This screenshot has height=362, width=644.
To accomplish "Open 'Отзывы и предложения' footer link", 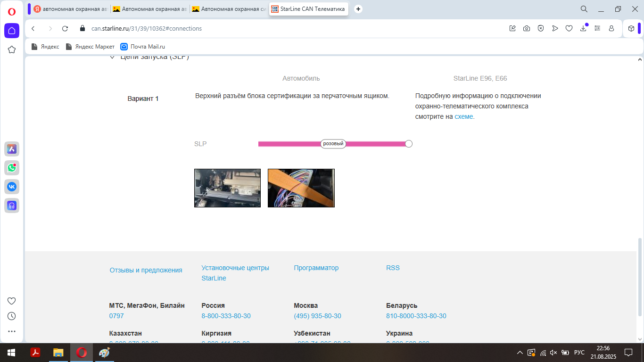I will 146,270.
